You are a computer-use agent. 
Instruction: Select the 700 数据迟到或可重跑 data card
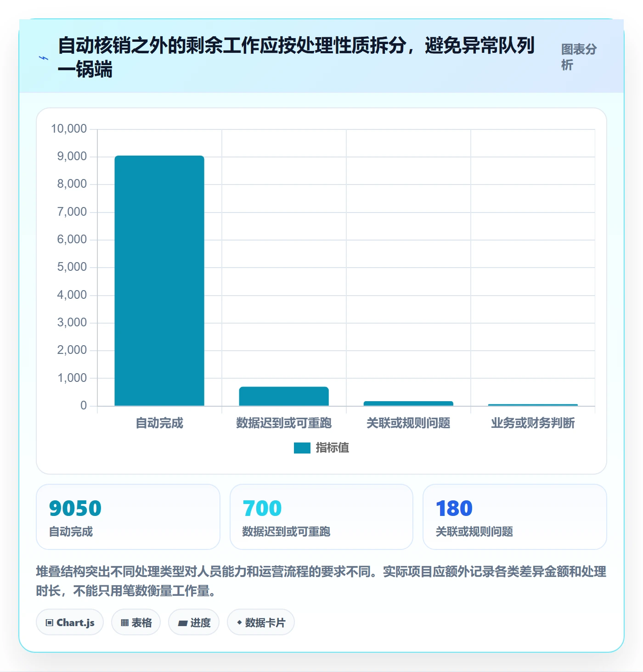coord(321,517)
